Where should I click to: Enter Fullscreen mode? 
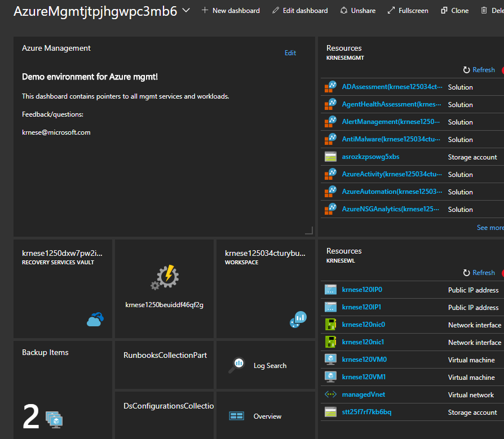click(x=408, y=11)
